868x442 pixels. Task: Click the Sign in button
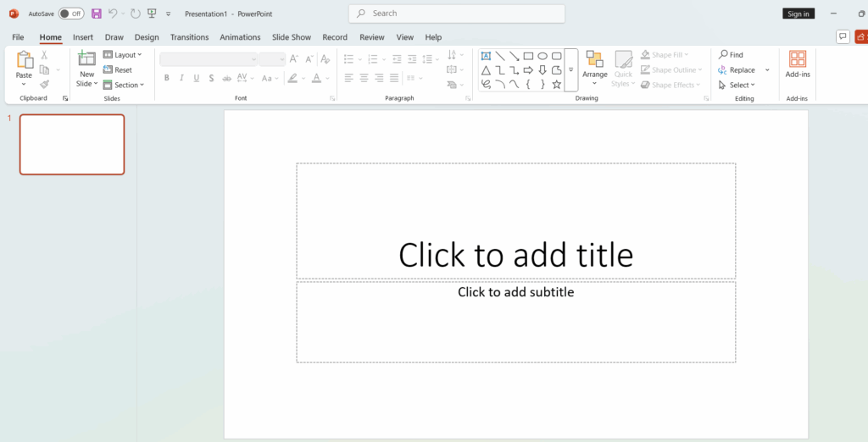click(x=798, y=14)
